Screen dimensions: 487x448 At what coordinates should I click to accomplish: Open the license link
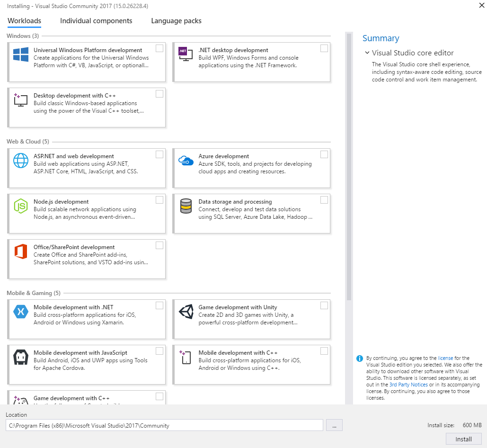445,358
